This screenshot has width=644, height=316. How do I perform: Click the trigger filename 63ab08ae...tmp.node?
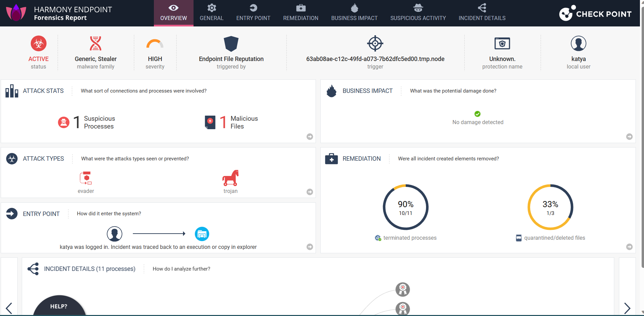375,59
